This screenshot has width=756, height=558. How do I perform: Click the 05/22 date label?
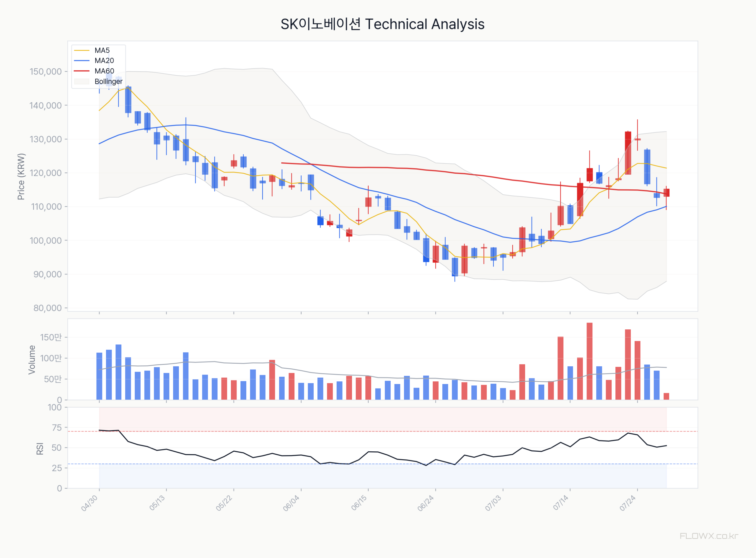pos(224,503)
